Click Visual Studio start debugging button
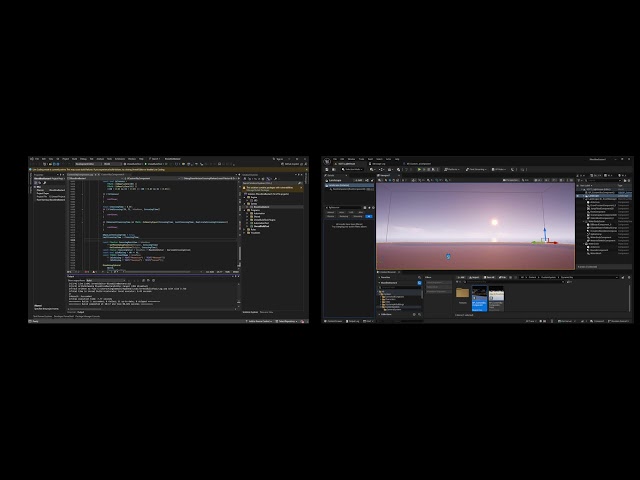Viewport: 640px width, 480px height. point(153,164)
